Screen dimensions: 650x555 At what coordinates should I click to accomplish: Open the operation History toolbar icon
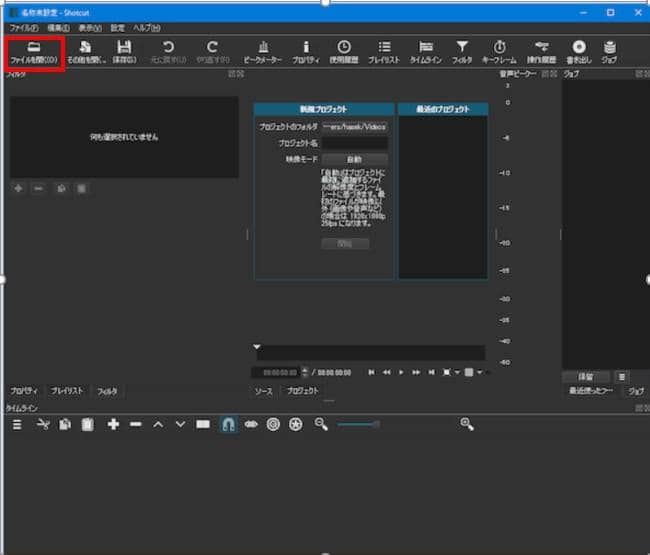point(541,53)
